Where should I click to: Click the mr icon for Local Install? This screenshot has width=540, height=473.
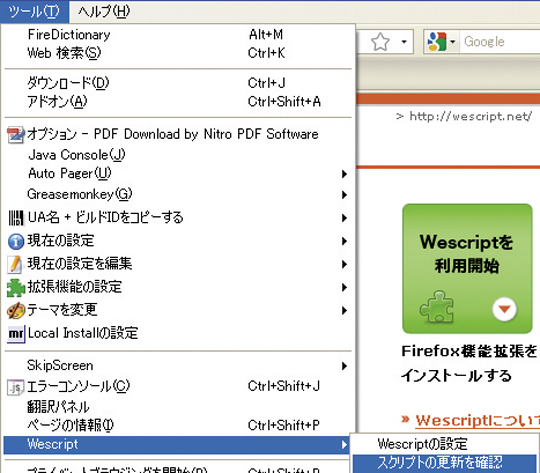coord(16,334)
